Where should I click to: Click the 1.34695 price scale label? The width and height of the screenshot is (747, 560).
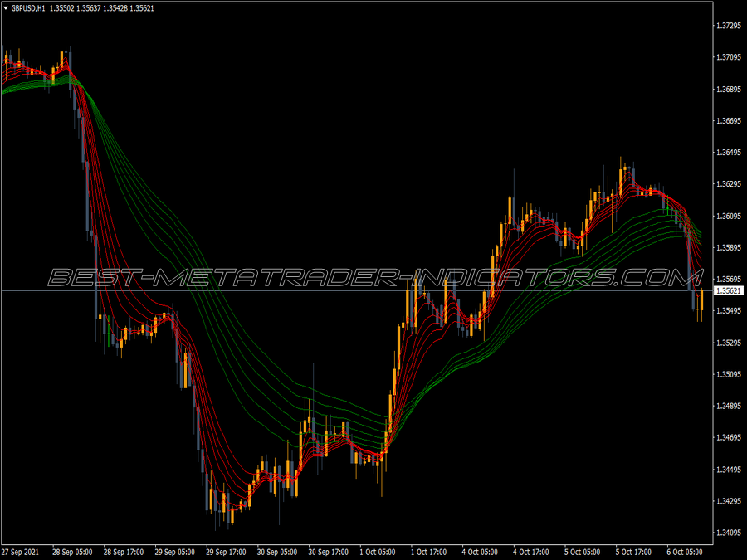point(729,437)
